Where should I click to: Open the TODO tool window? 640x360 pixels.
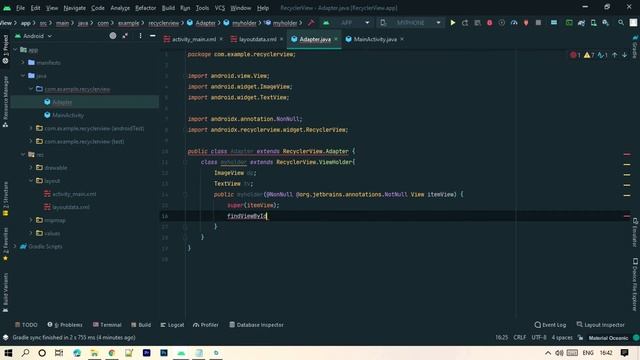click(26, 325)
